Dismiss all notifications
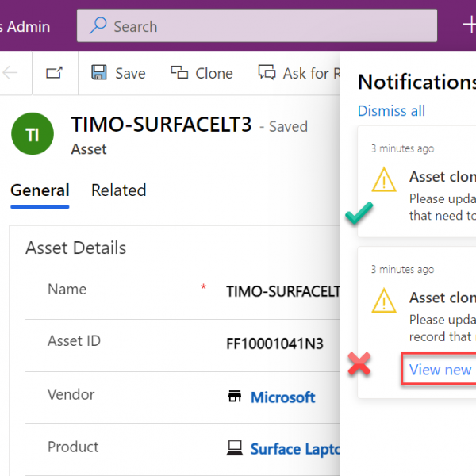This screenshot has height=476, width=476. click(x=391, y=111)
